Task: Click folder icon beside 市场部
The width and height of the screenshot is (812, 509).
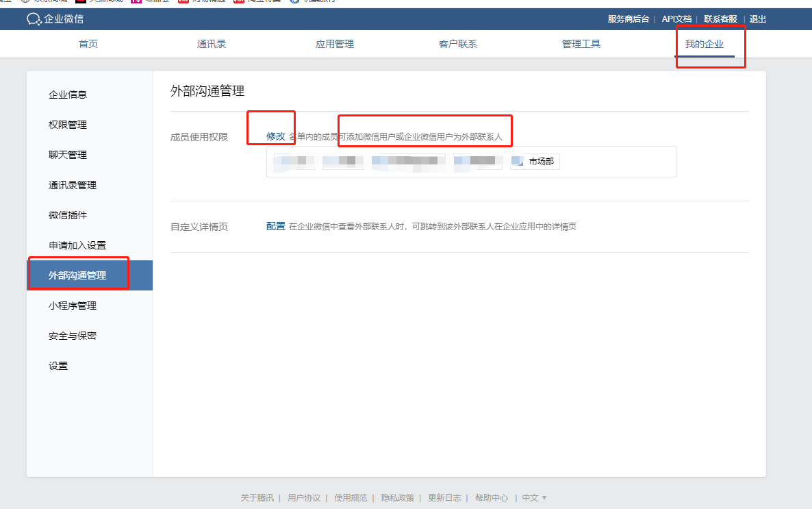Action: (x=518, y=161)
